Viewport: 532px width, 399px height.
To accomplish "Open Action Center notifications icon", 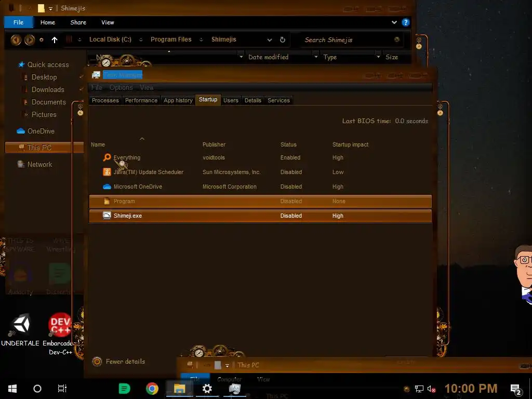I will click(516, 389).
